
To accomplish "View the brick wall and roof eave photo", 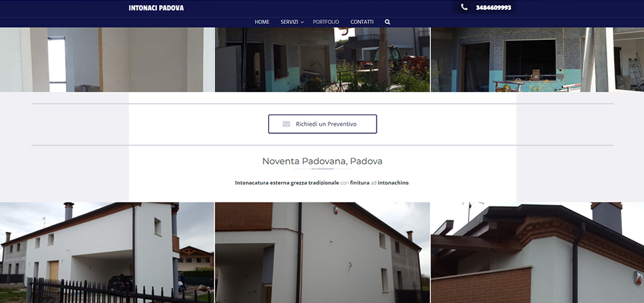I will [x=537, y=253].
